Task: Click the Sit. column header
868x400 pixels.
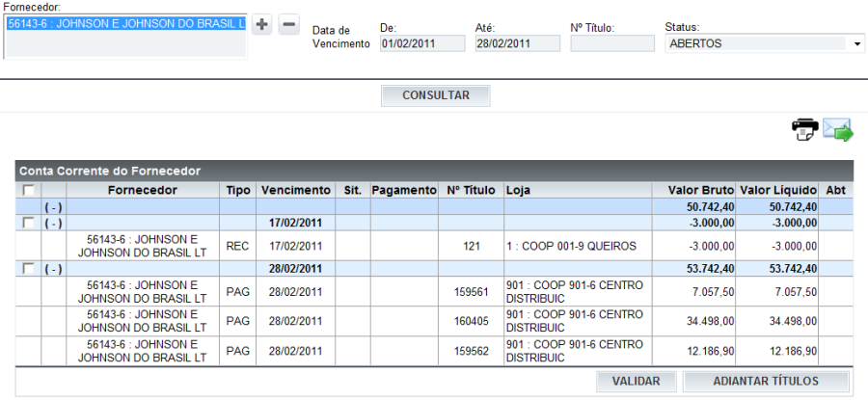Action: tap(353, 190)
